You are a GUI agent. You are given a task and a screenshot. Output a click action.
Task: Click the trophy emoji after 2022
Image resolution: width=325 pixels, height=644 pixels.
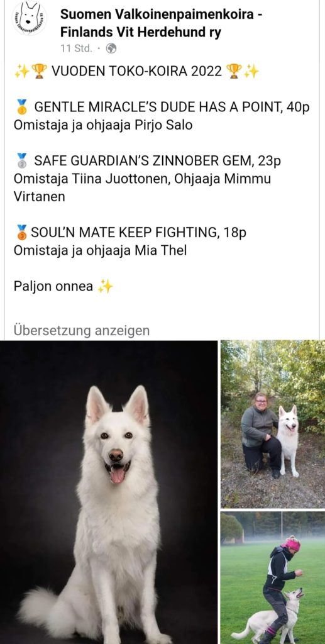click(x=234, y=72)
